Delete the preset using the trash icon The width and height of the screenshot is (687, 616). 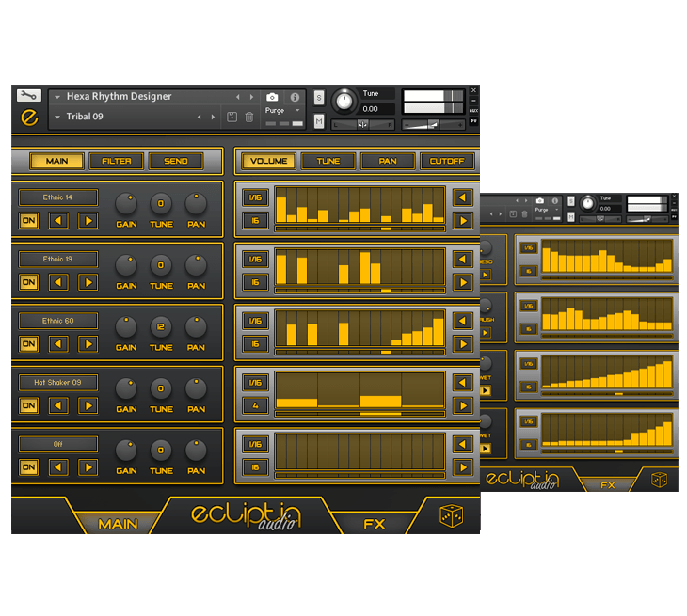click(249, 117)
